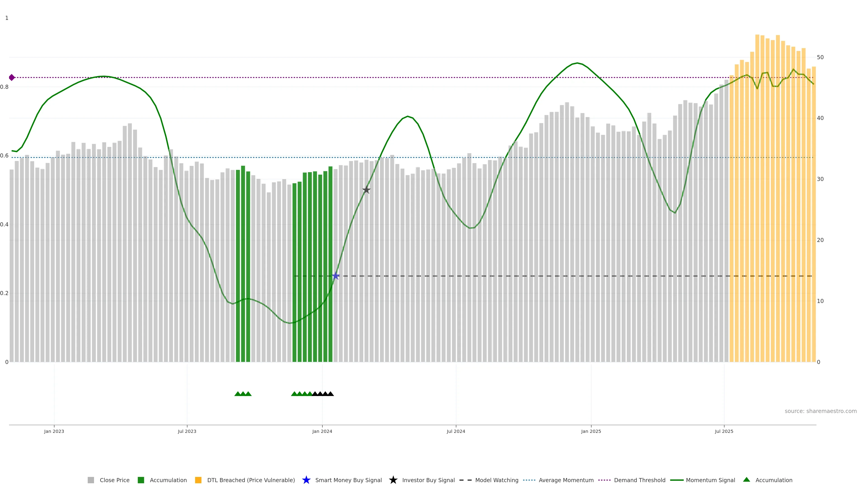This screenshot has width=868, height=488.
Task: Click the blue star icon in legend
Action: [x=306, y=480]
